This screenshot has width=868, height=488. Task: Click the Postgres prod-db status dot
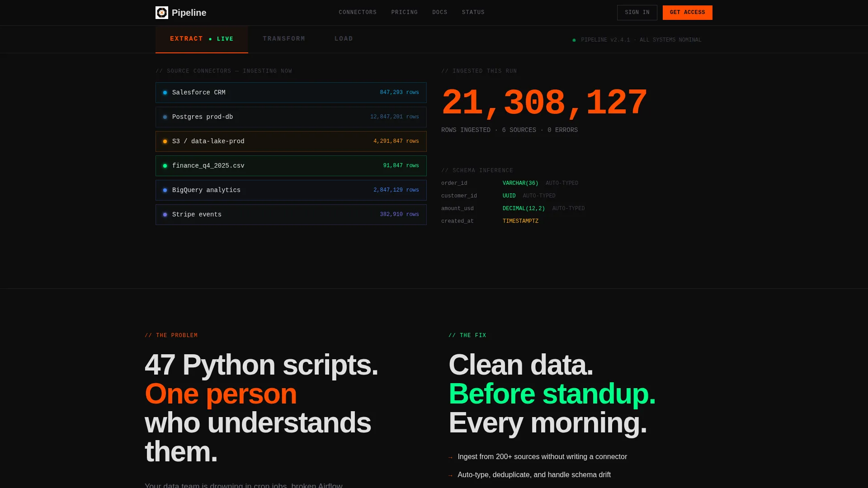tap(165, 117)
